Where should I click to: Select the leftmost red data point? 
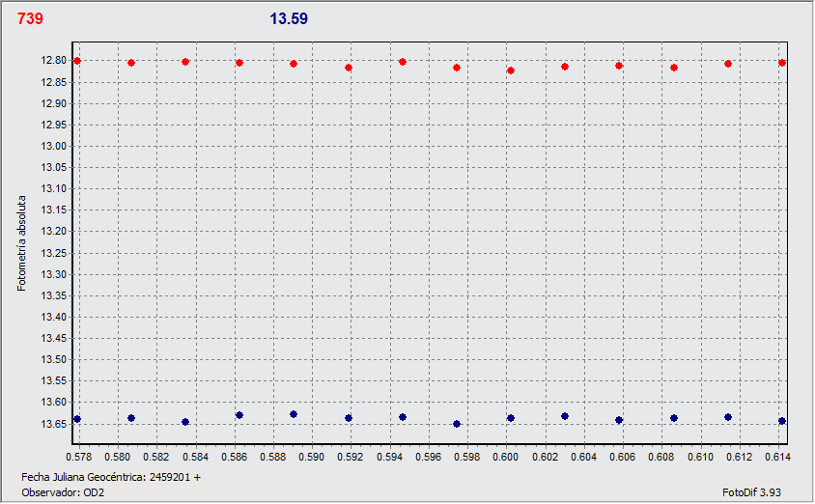77,61
